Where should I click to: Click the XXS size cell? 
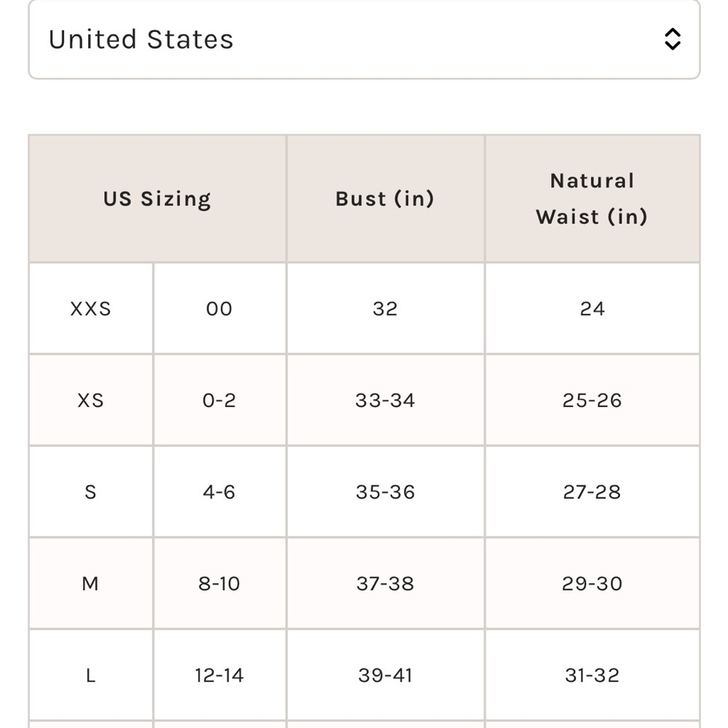(91, 308)
